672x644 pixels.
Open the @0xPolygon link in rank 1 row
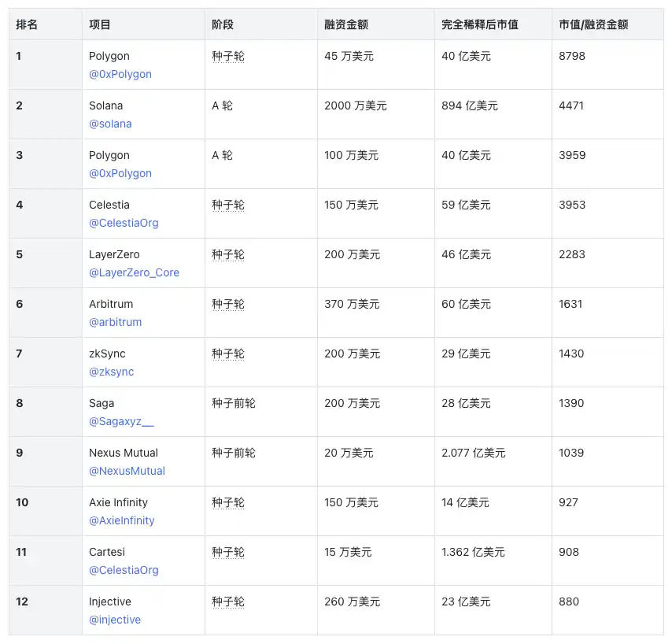120,74
